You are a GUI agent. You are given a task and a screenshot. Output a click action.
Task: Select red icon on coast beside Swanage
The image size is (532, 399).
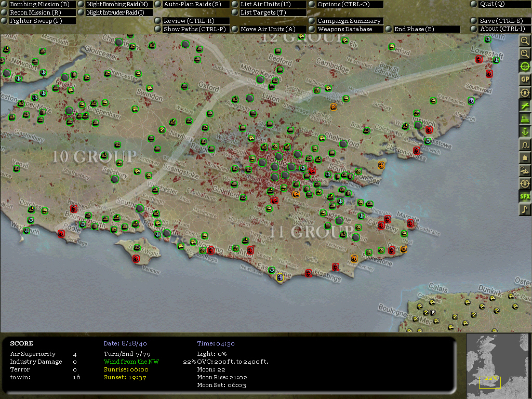(61, 234)
